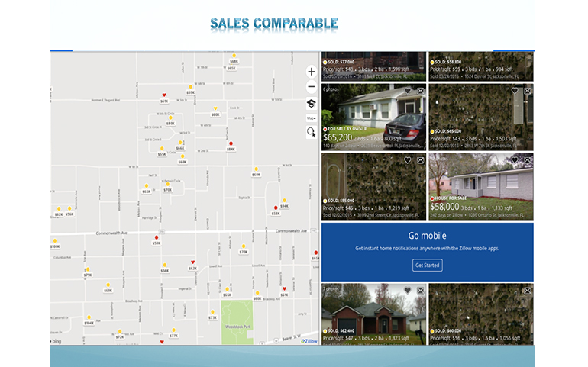Zoom in on the map

[x=311, y=71]
